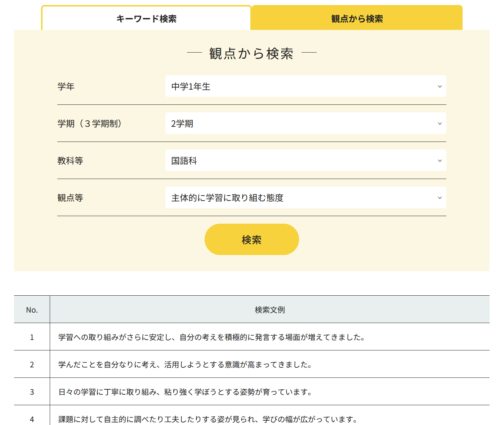Screen dimensions: 504x425
Task: Click row number 1 in the results table
Action: pos(32,337)
